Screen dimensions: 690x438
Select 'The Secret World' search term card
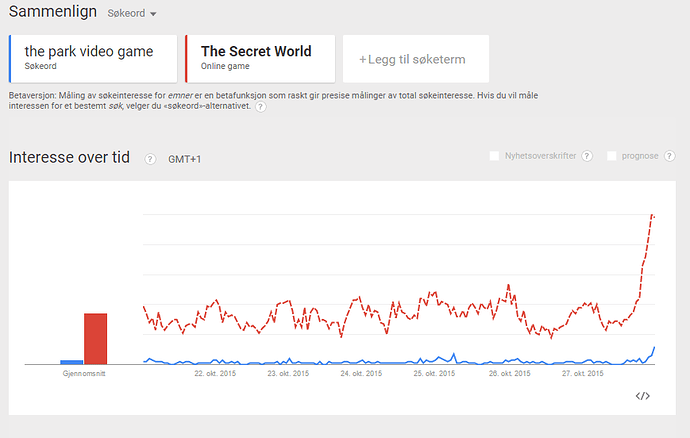coord(260,59)
